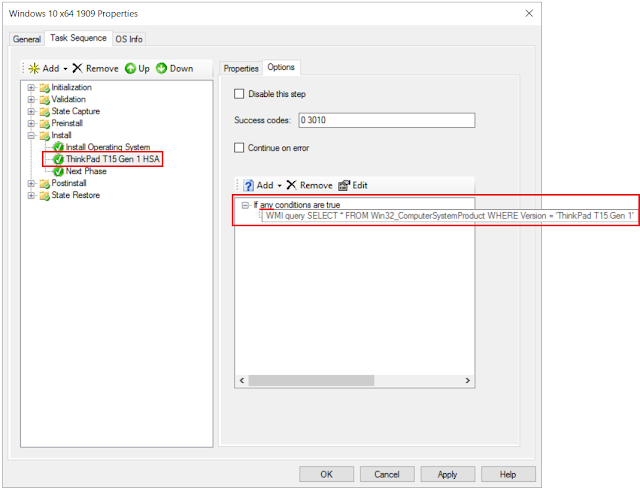The height and width of the screenshot is (488, 640).
Task: Switch to the Properties tab
Action: tap(241, 69)
